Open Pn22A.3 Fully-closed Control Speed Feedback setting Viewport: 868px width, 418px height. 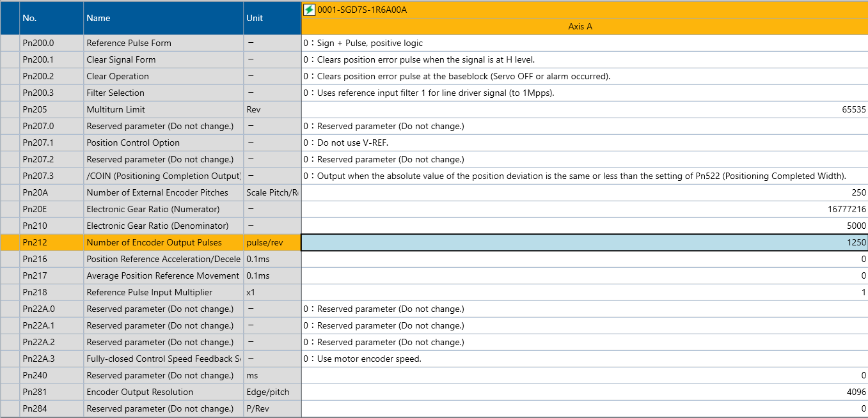[584, 359]
